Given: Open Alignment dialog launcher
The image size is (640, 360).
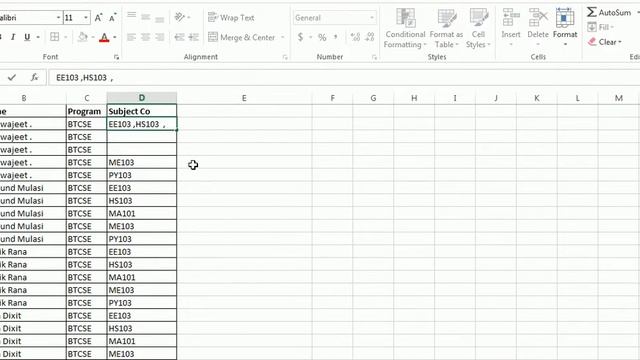Looking at the screenshot, I should click(285, 57).
